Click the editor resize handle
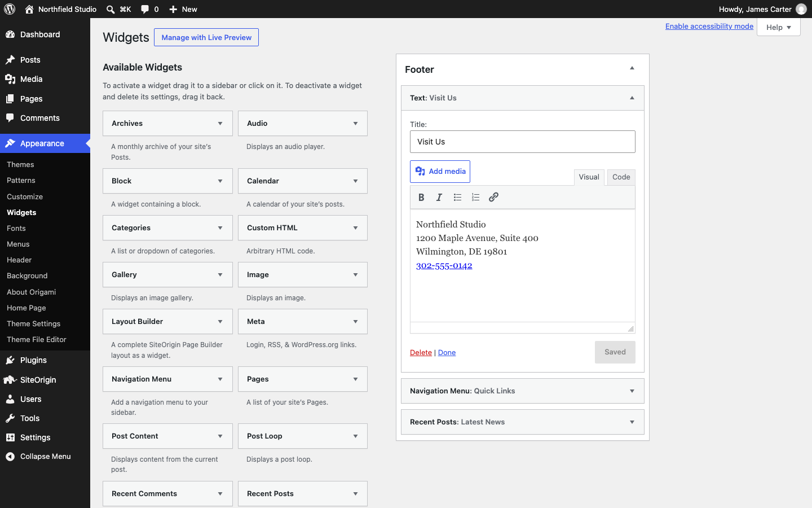The width and height of the screenshot is (812, 508). tap(631, 329)
